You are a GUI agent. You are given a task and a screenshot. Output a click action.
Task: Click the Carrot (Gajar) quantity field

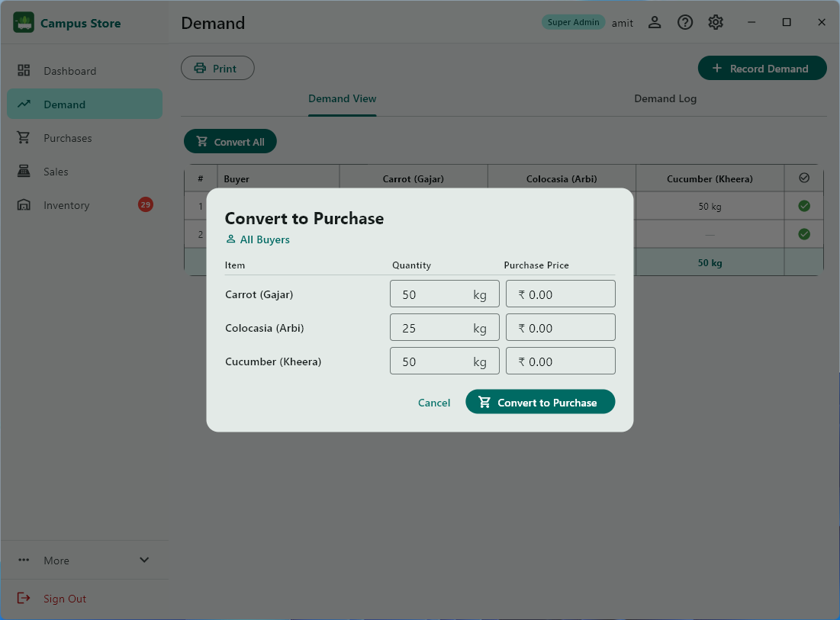click(445, 294)
